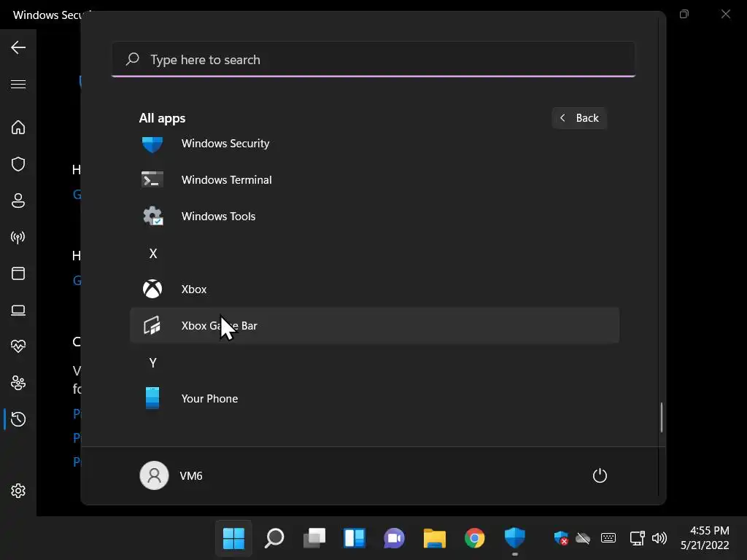Open taskbar Search magnifier
This screenshot has height=560, width=747.
[x=274, y=539]
